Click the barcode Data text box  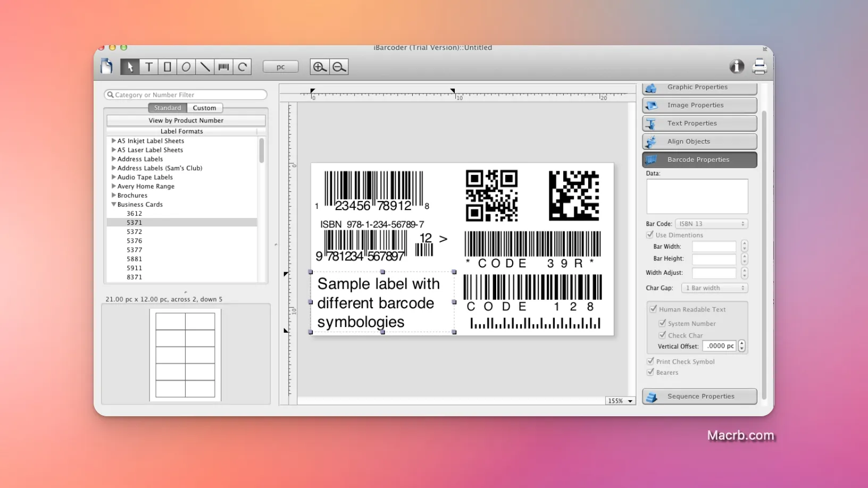697,196
